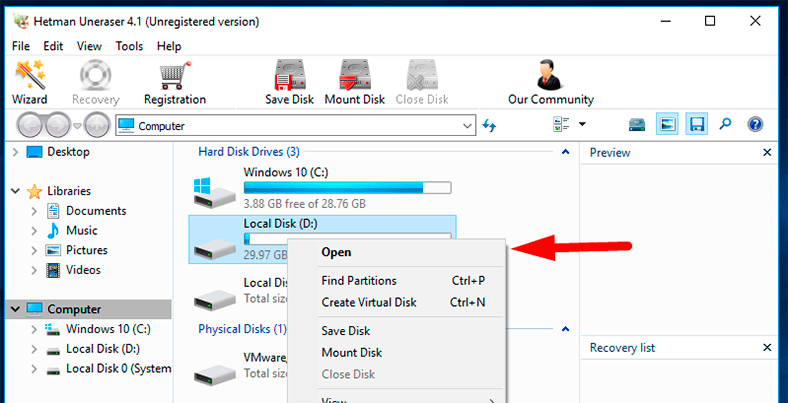Collapse the Computer tree node
Image resolution: width=788 pixels, height=403 pixels.
(16, 310)
